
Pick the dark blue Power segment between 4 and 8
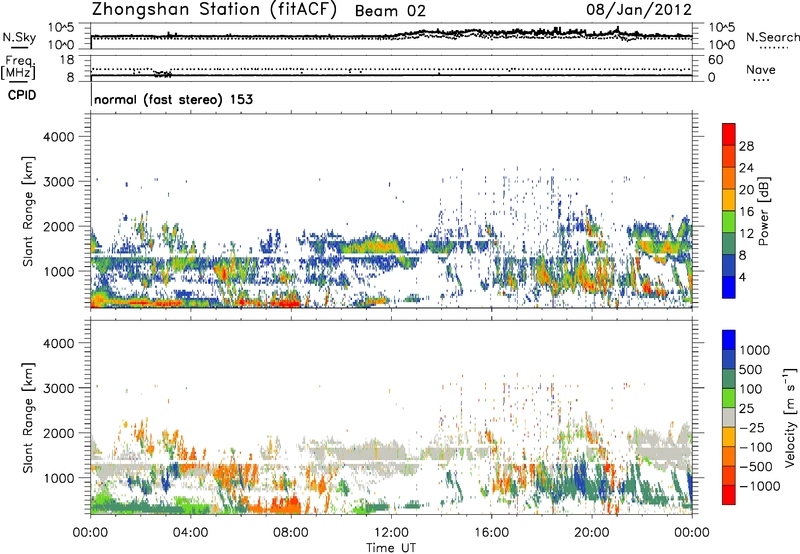729,265
